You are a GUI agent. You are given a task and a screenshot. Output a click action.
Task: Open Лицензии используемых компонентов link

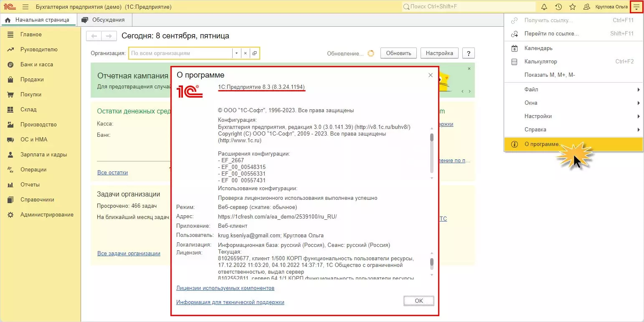[226, 288]
